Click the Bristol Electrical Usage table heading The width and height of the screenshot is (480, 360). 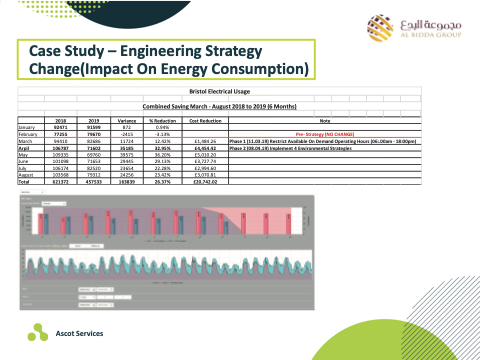[x=220, y=91]
